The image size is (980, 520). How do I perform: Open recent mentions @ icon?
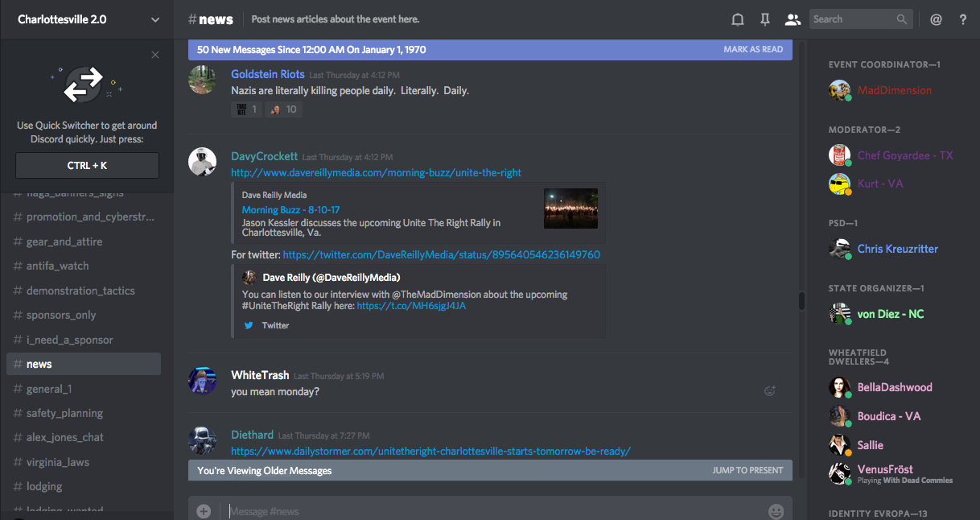click(936, 19)
